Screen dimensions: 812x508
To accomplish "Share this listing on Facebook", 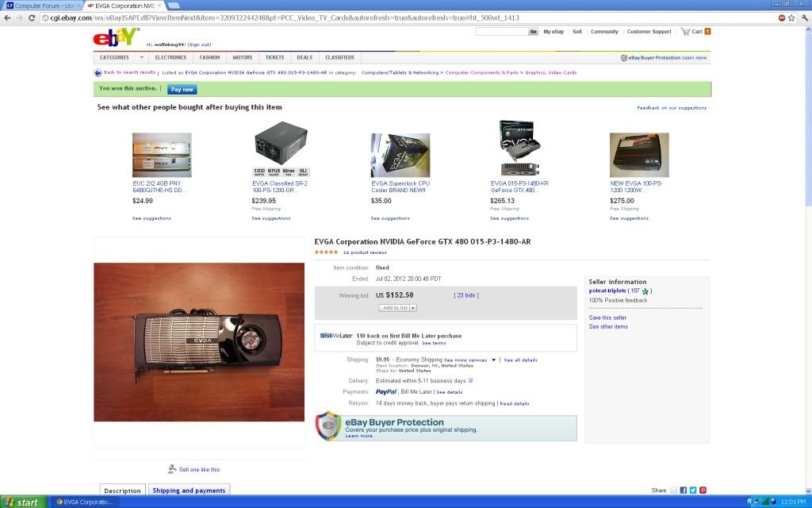I will 683,491.
